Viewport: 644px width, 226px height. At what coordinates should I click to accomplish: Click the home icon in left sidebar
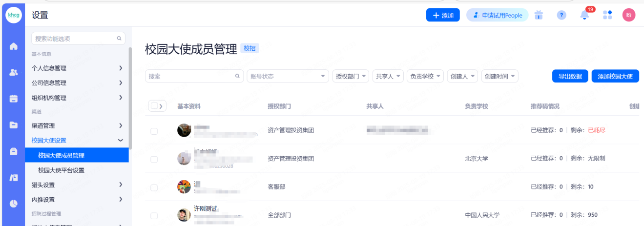tap(14, 46)
